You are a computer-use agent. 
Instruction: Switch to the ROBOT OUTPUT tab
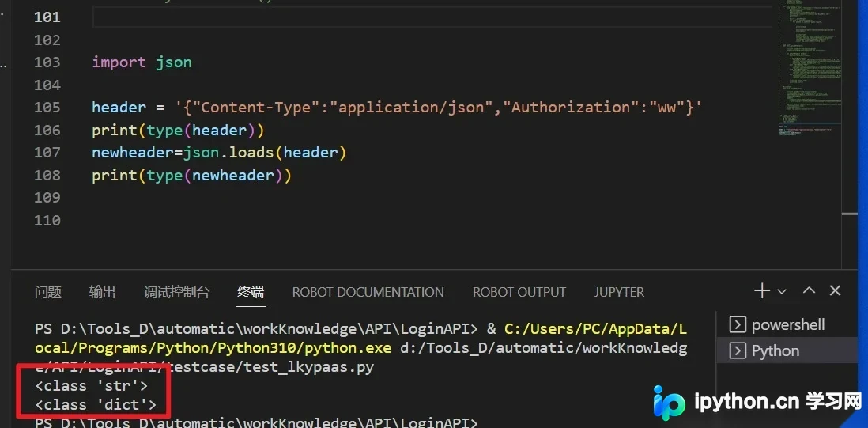pyautogui.click(x=519, y=292)
